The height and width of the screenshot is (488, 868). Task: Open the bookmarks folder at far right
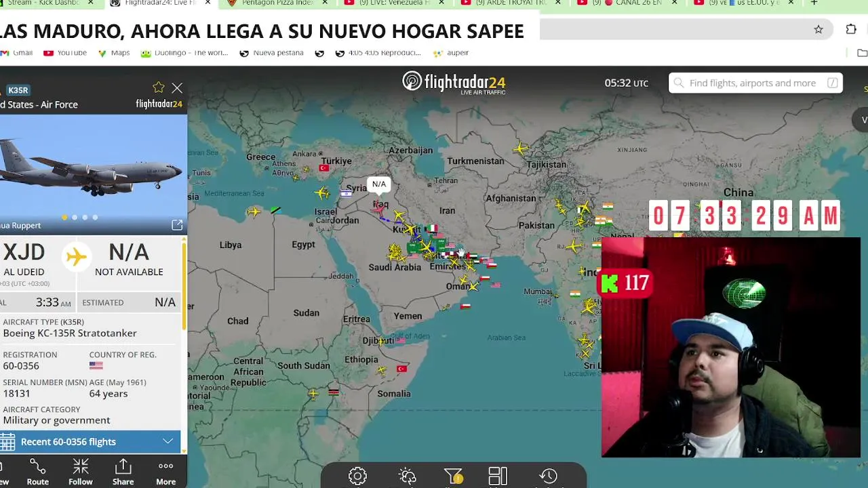pos(862,53)
